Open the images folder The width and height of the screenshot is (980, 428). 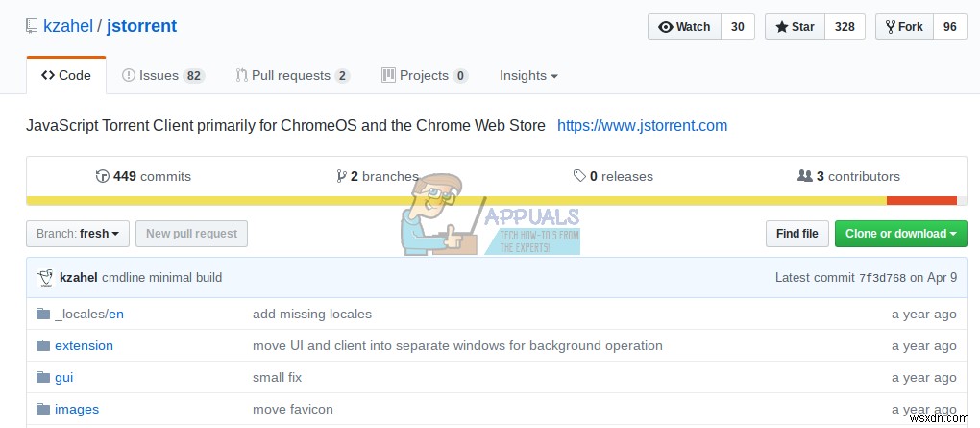point(77,410)
